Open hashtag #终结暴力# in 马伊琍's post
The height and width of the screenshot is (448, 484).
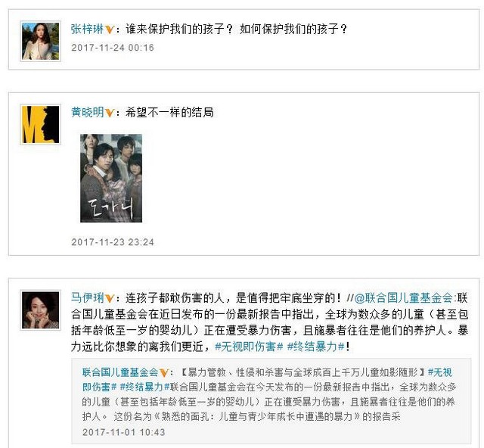tap(316, 347)
